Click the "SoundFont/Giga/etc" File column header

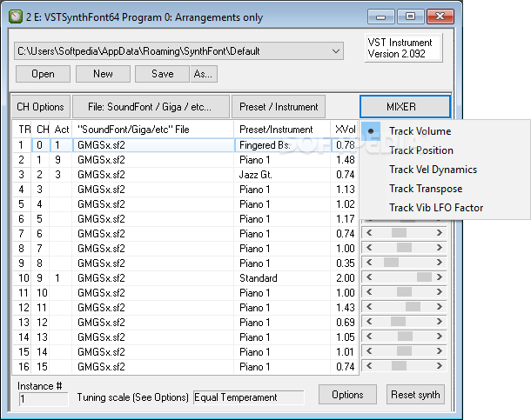click(x=153, y=130)
